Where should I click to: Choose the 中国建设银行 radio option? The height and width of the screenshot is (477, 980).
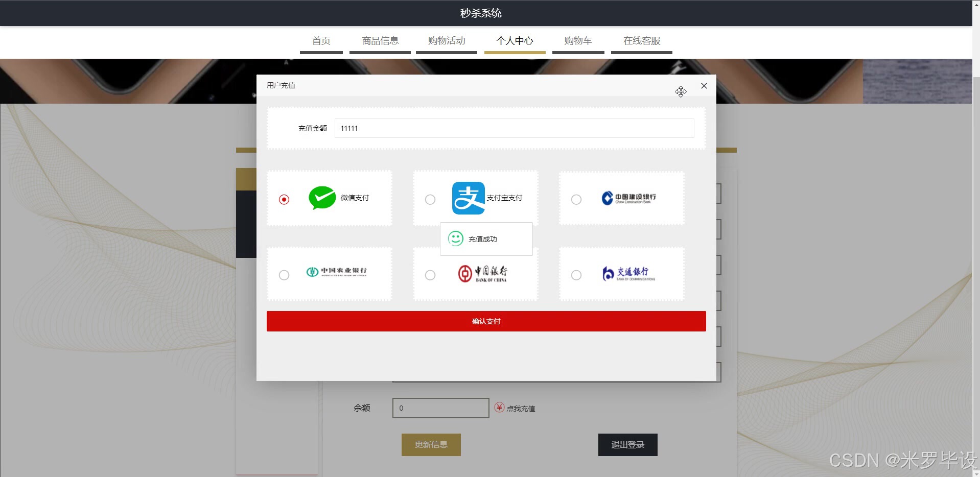(576, 199)
